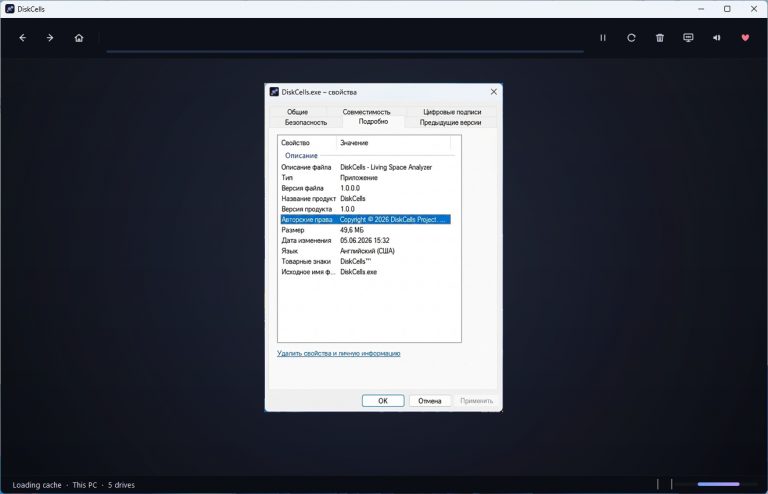Image resolution: width=768 pixels, height=494 pixels.
Task: Go forward with the right arrow icon
Action: click(50, 38)
